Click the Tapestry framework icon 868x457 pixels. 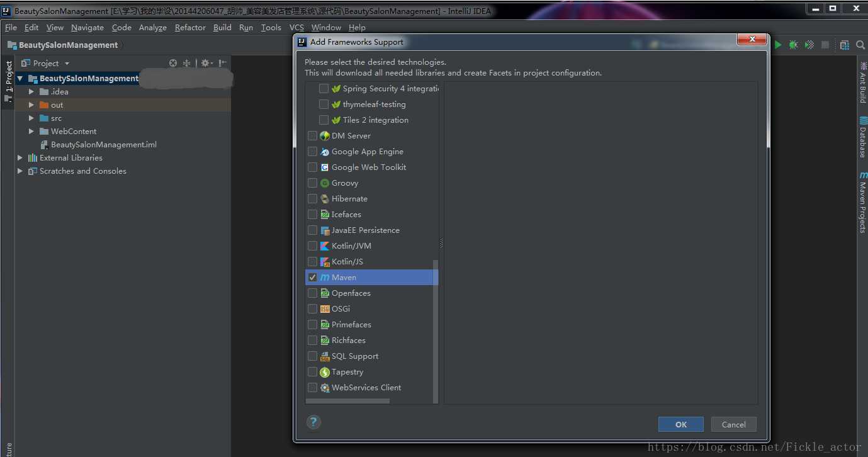(325, 372)
